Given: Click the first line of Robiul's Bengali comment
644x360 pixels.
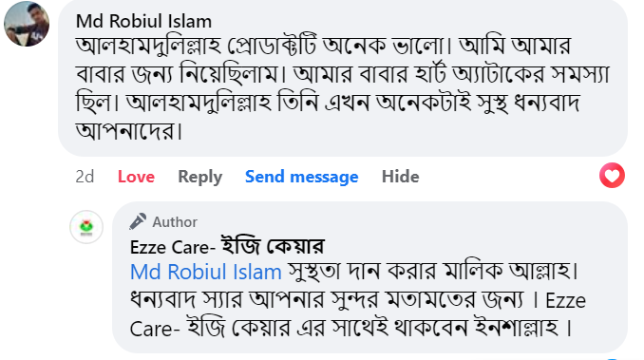Looking at the screenshot, I should pyautogui.click(x=324, y=46).
